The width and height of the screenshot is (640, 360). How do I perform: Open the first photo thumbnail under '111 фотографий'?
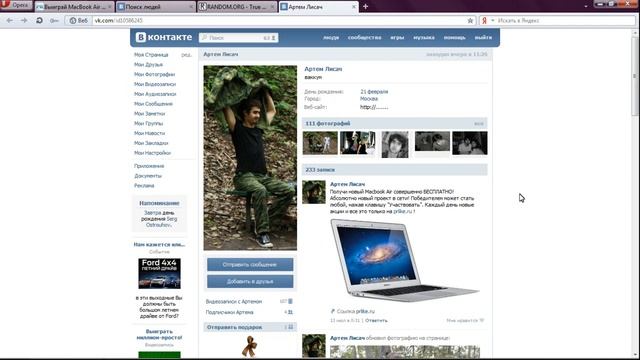pyautogui.click(x=320, y=143)
